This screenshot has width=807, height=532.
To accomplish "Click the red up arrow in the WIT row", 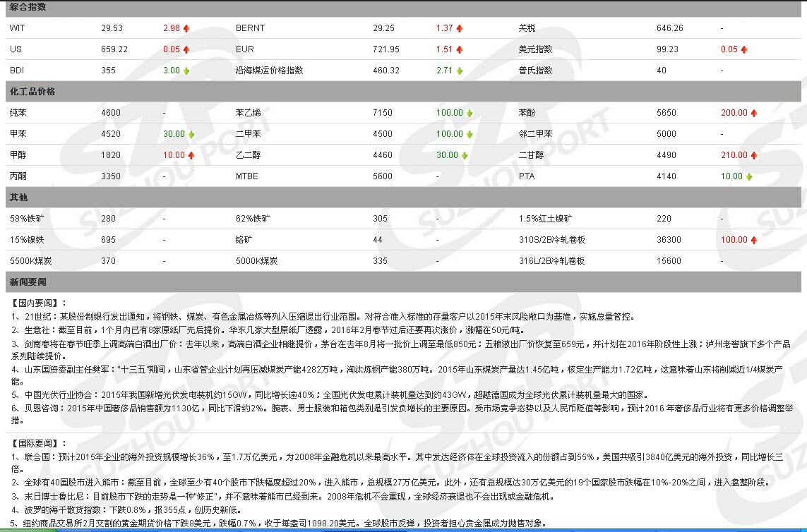I will (x=186, y=28).
